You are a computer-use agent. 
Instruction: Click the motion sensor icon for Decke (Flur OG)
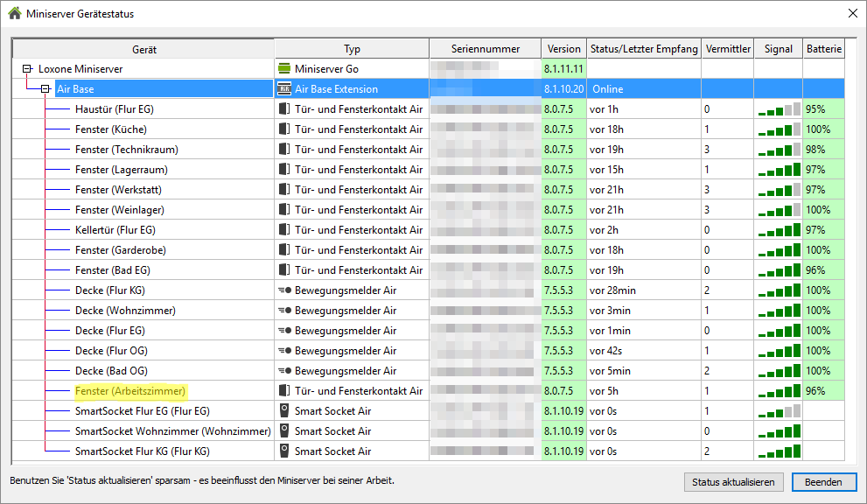coord(284,350)
